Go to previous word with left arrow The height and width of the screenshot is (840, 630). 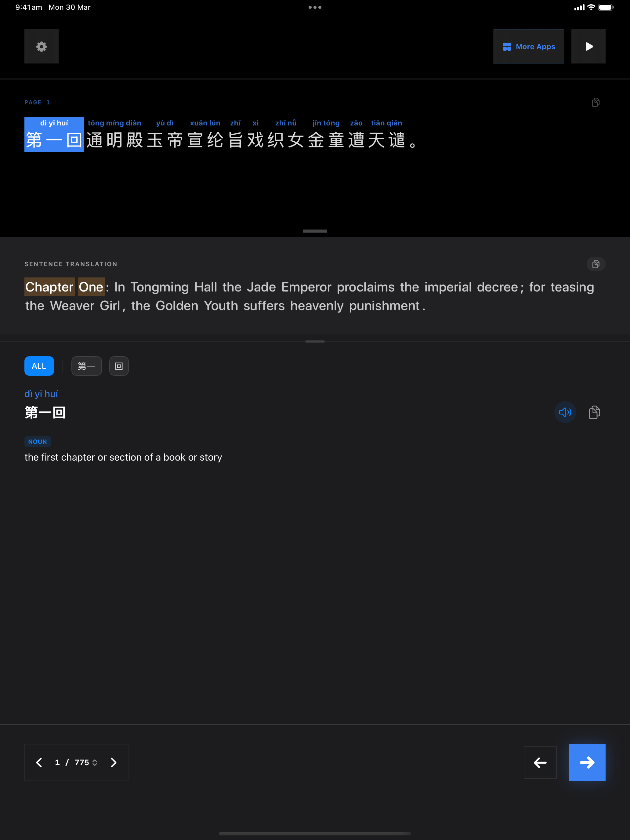[x=540, y=762]
